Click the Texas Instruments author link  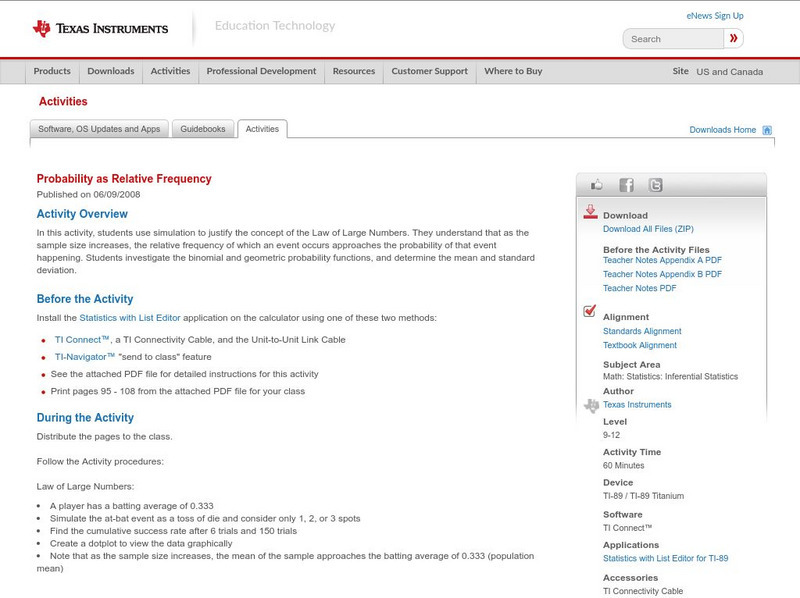point(637,405)
